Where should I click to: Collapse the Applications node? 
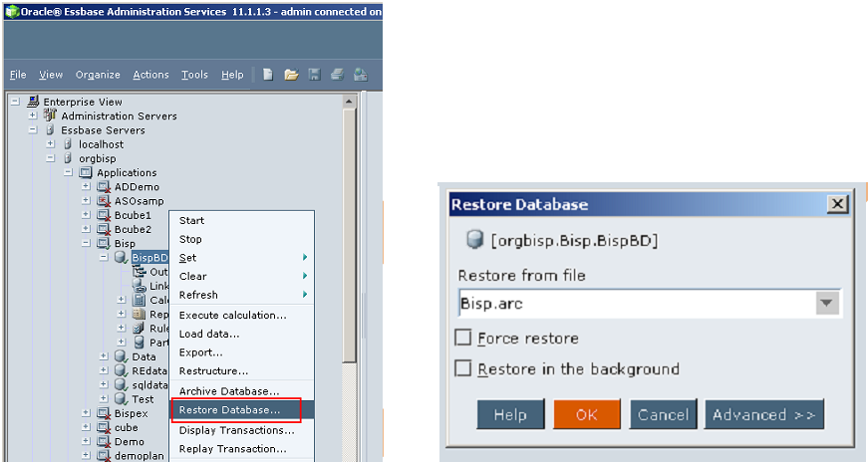(x=69, y=172)
